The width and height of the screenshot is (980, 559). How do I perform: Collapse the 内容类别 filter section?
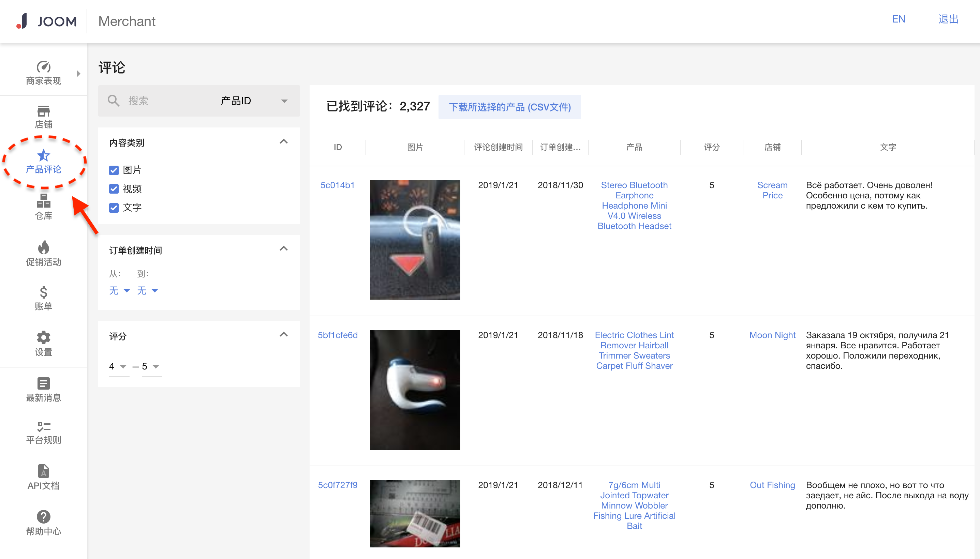[283, 142]
